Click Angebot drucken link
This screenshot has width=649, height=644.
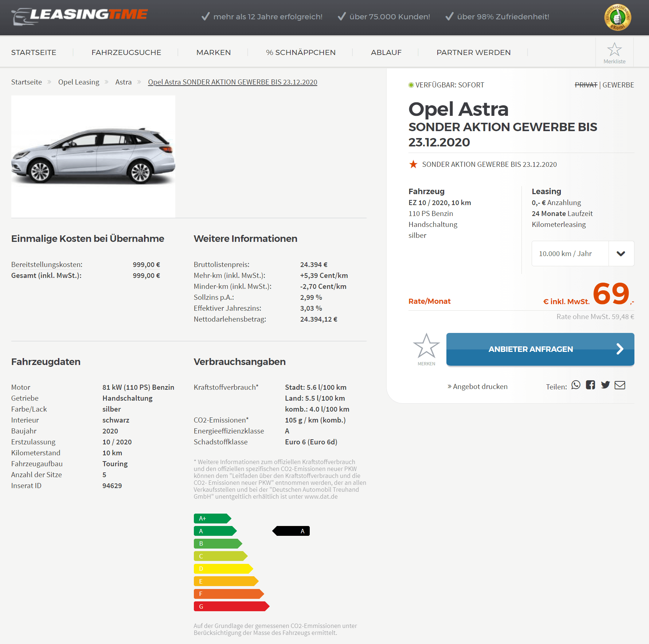point(477,386)
